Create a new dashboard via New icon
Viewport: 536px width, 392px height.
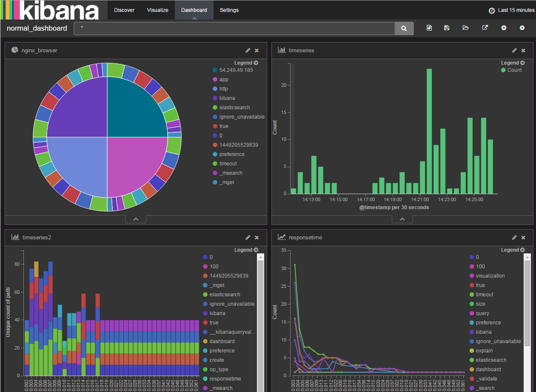click(429, 28)
